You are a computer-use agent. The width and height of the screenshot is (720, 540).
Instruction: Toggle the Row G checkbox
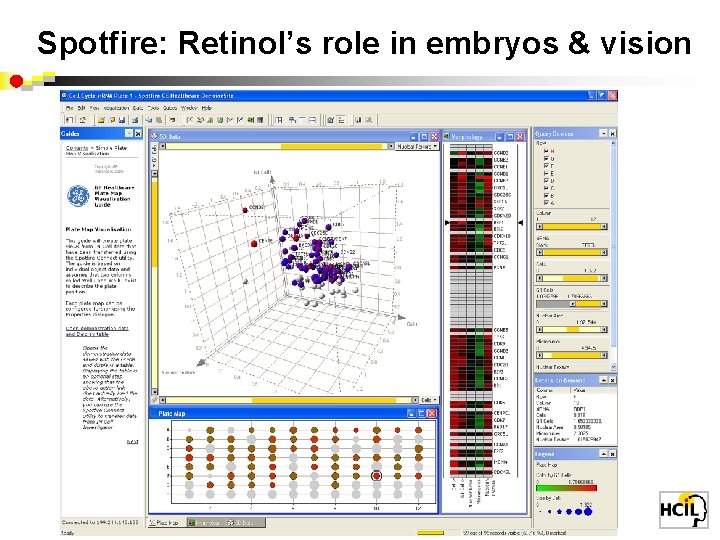click(x=546, y=158)
